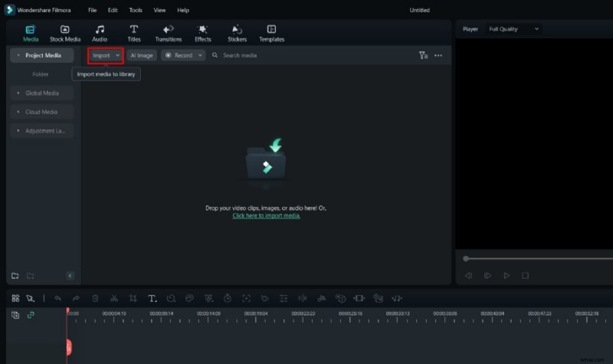Image resolution: width=613 pixels, height=364 pixels.
Task: Open the Edit menu
Action: click(x=113, y=10)
